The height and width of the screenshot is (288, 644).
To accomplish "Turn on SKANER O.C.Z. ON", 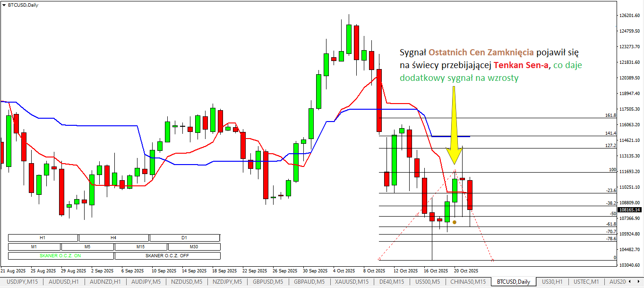I will pos(60,256).
